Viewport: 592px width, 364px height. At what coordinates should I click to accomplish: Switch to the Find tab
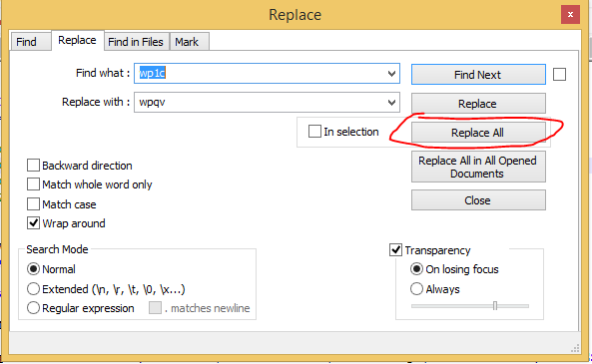click(x=26, y=42)
